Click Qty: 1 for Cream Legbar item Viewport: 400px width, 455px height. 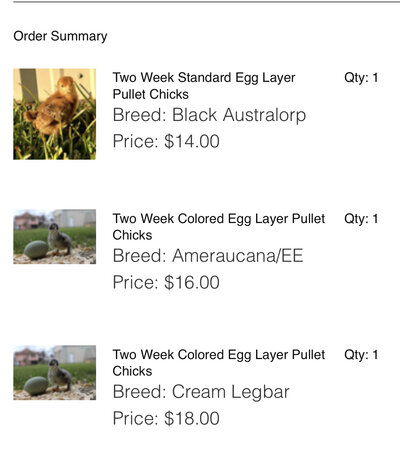[361, 355]
